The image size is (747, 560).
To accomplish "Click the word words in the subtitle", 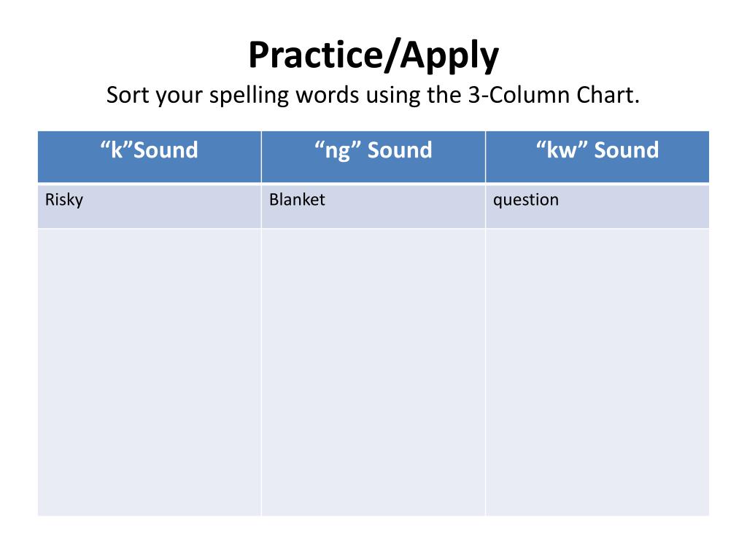I will 328,95.
